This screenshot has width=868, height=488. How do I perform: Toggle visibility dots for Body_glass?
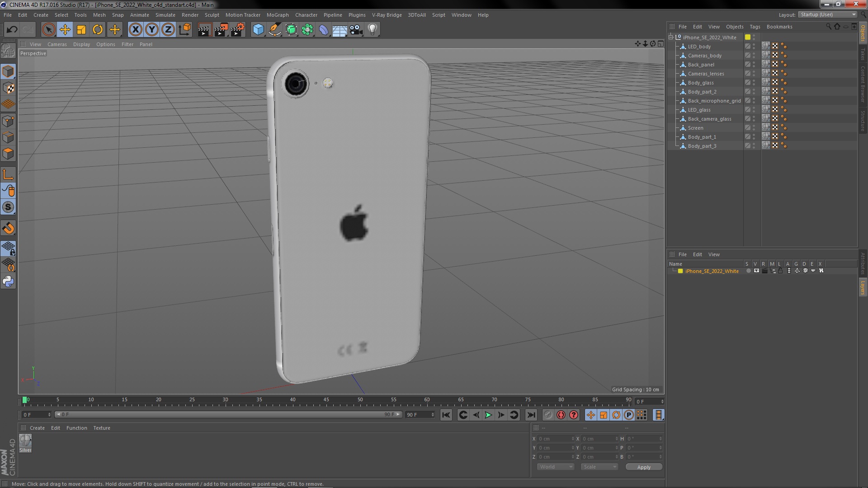[x=754, y=83]
